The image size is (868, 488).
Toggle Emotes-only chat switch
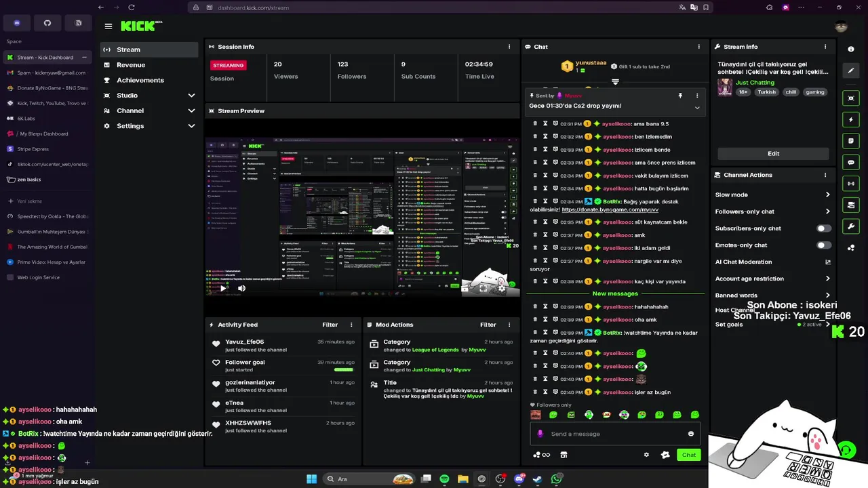pyautogui.click(x=824, y=245)
